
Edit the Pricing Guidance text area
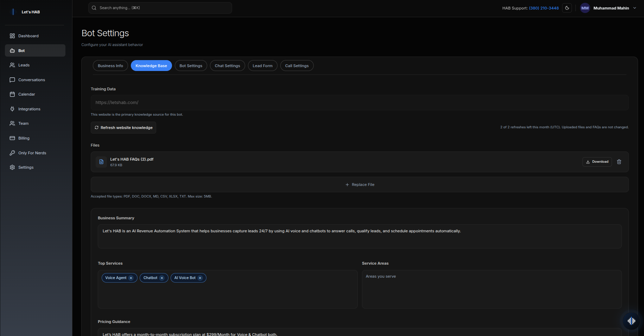coord(360,332)
